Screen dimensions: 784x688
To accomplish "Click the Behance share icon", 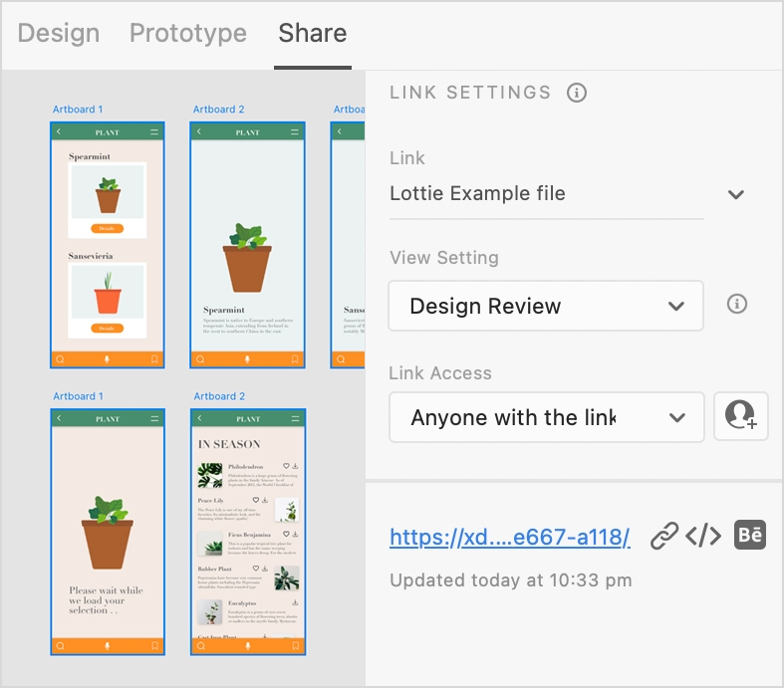I will point(750,535).
